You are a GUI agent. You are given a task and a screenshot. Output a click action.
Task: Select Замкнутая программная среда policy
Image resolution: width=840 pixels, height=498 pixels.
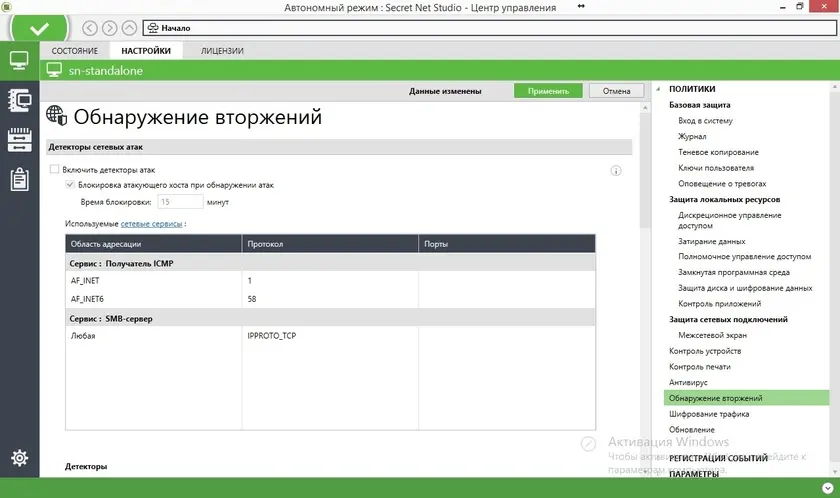733,272
